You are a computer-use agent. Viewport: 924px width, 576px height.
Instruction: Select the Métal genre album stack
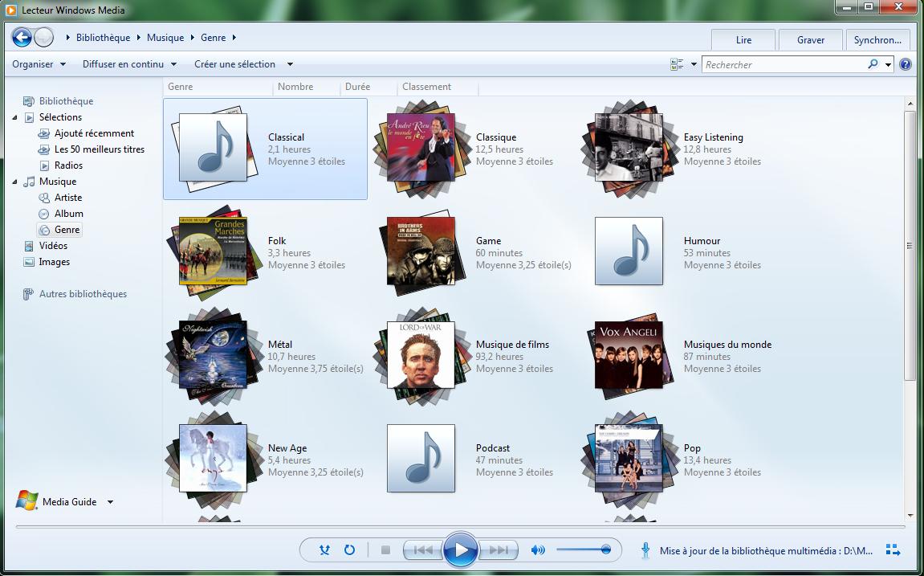213,356
